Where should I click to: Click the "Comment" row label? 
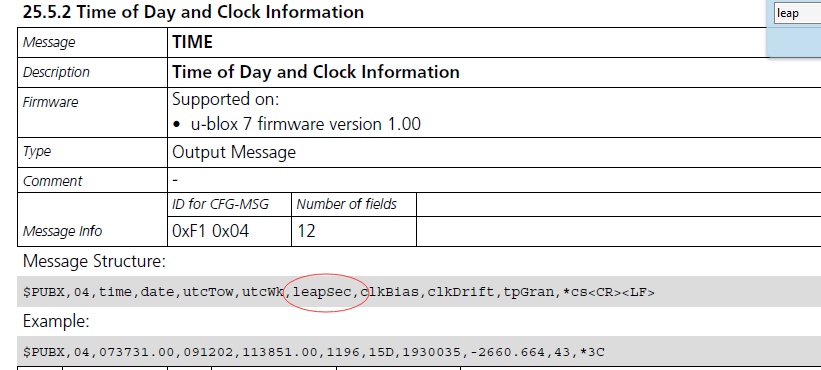[52, 181]
